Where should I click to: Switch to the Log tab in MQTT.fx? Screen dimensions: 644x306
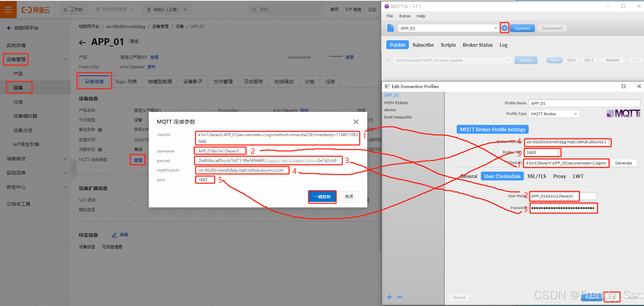tap(503, 45)
